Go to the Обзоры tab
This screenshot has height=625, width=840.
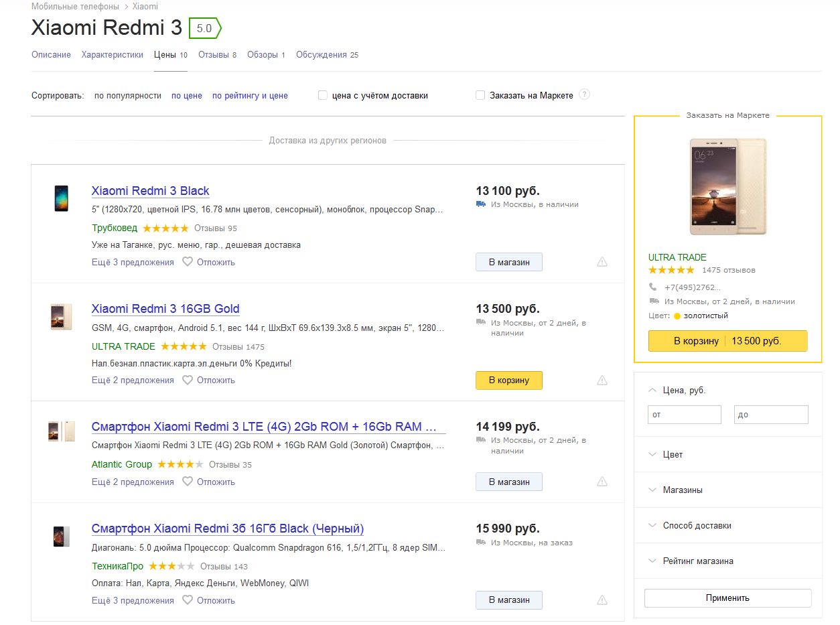tap(266, 55)
